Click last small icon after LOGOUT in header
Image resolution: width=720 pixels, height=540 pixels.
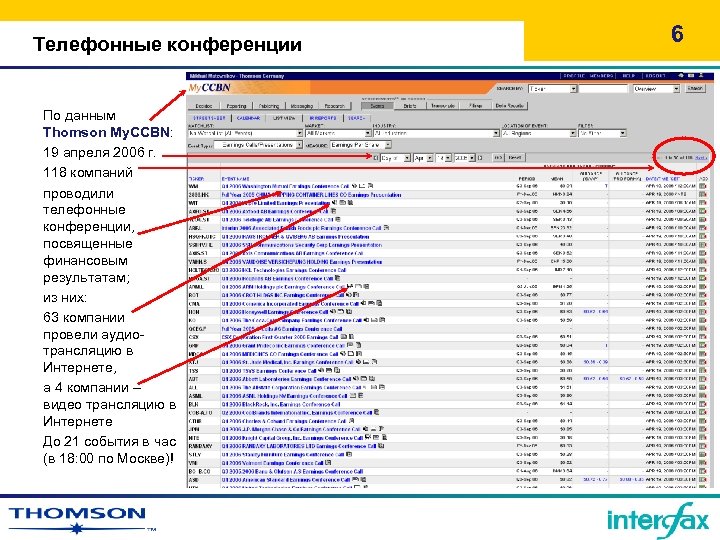tap(701, 75)
